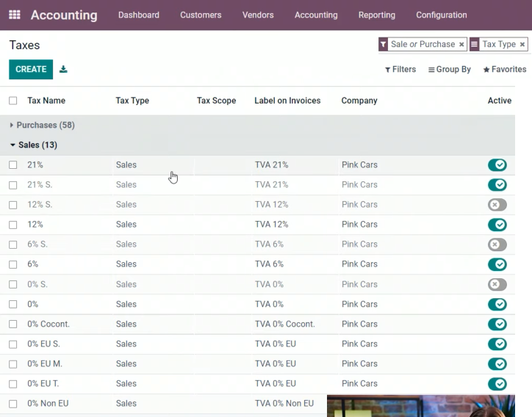Deactivate the 0% Cocont. tax toggle
The image size is (532, 417).
tap(497, 324)
